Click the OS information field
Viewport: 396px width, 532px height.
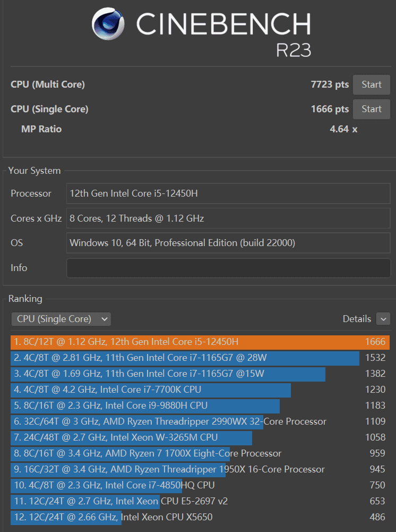(228, 243)
